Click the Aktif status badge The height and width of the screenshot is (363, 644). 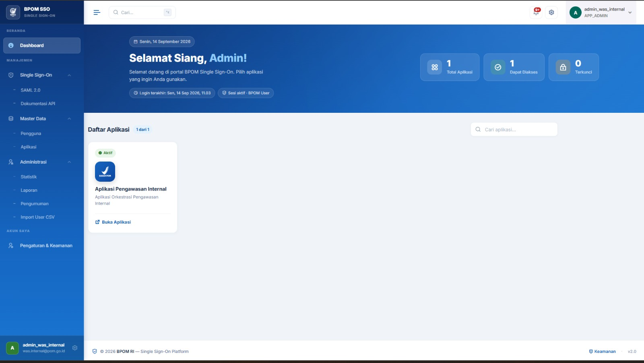point(105,153)
